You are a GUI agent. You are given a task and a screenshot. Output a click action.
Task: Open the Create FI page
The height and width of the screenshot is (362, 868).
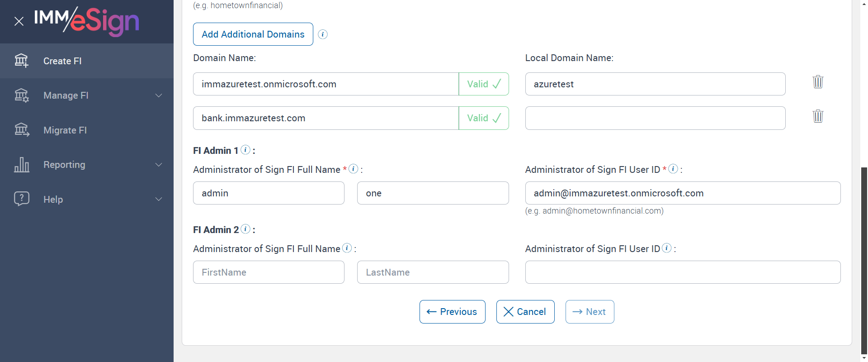point(62,61)
